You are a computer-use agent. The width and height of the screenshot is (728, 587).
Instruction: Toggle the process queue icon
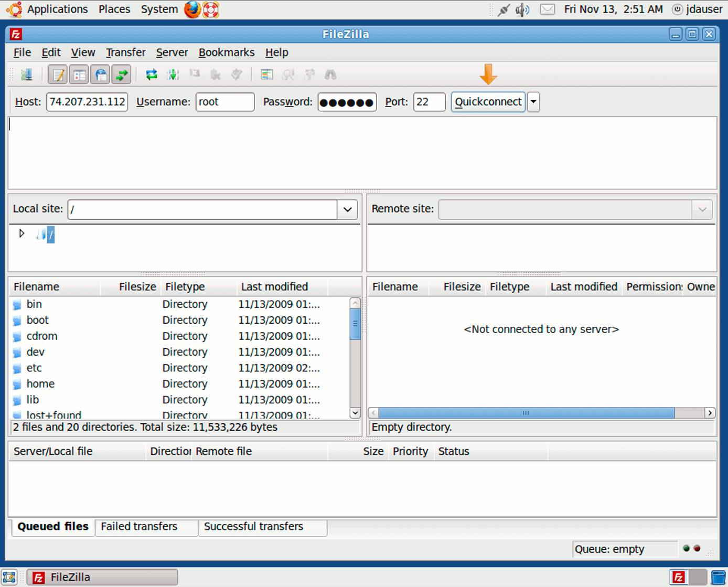pos(173,74)
